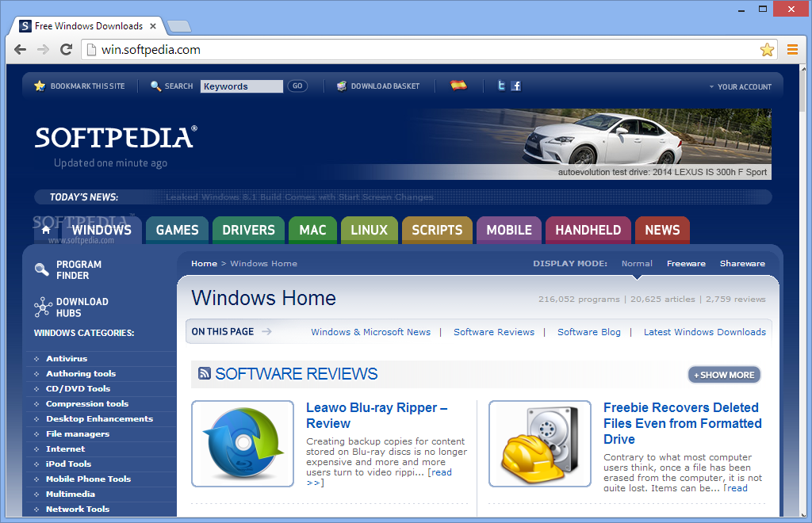The image size is (812, 523).
Task: Reload the page with refresh icon
Action: tap(66, 50)
